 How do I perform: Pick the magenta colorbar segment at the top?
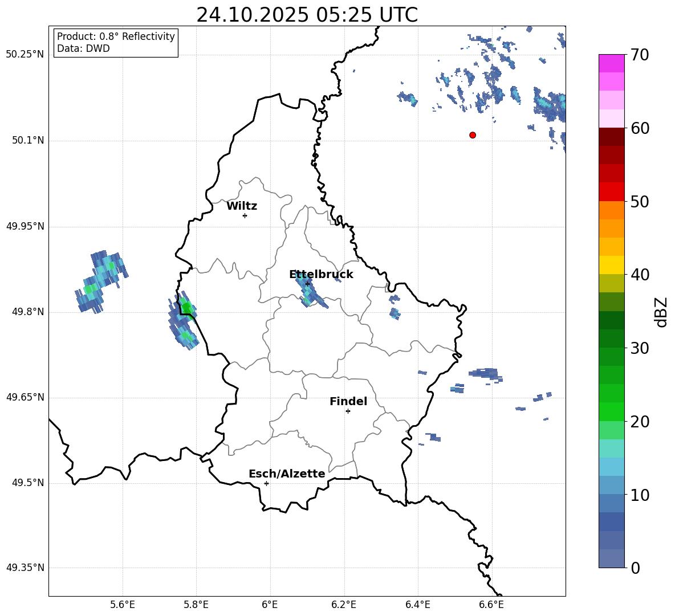[x=611, y=64]
